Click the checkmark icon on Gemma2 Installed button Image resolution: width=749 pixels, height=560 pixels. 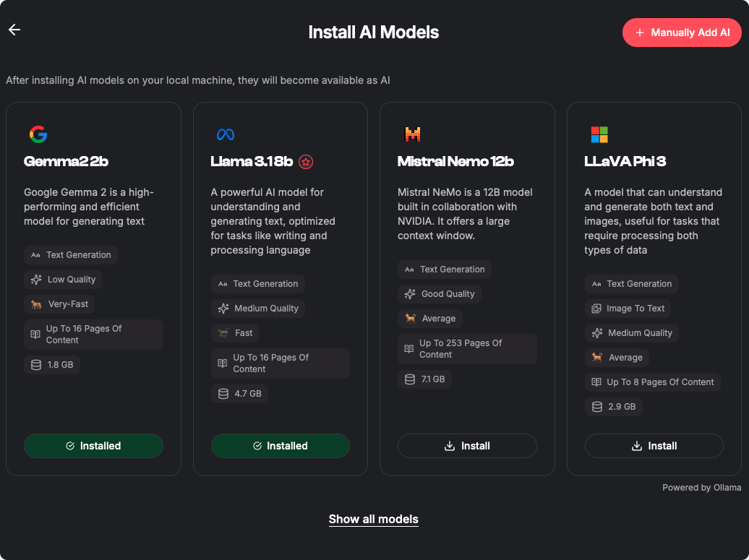coord(70,446)
